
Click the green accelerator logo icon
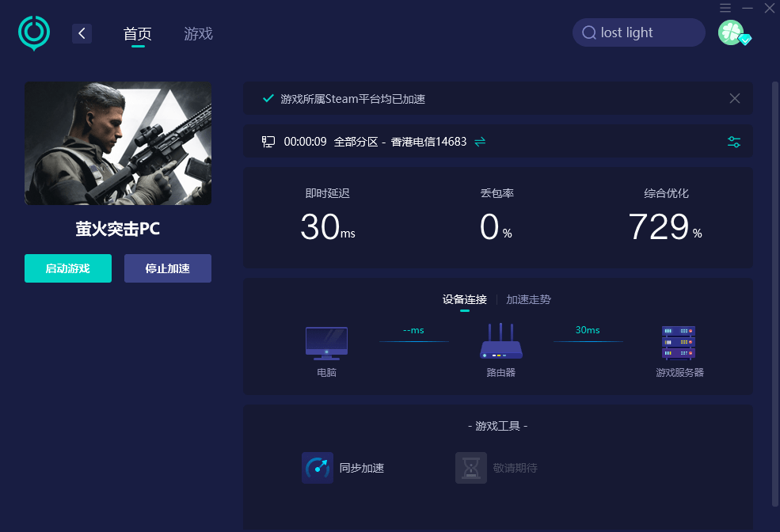tap(34, 32)
